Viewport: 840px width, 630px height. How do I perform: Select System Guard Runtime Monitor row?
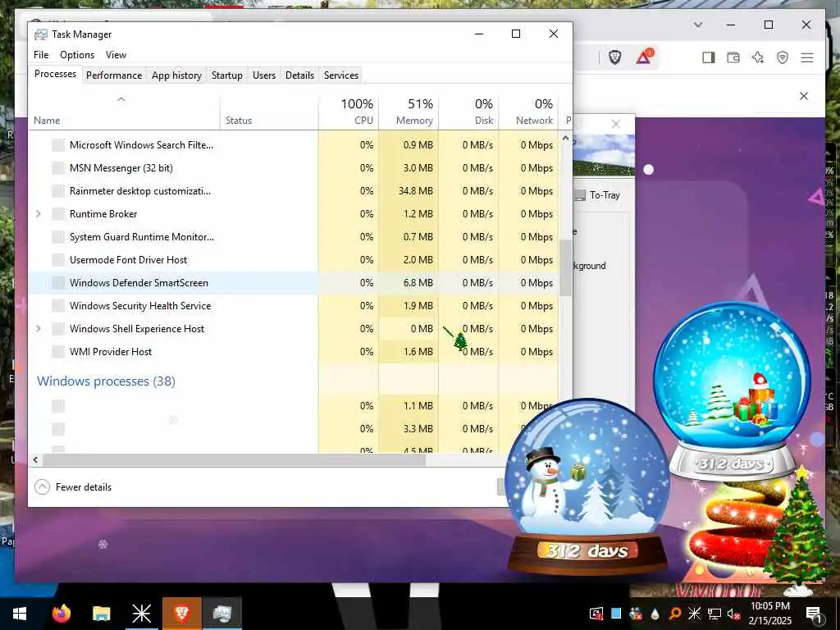(x=294, y=237)
